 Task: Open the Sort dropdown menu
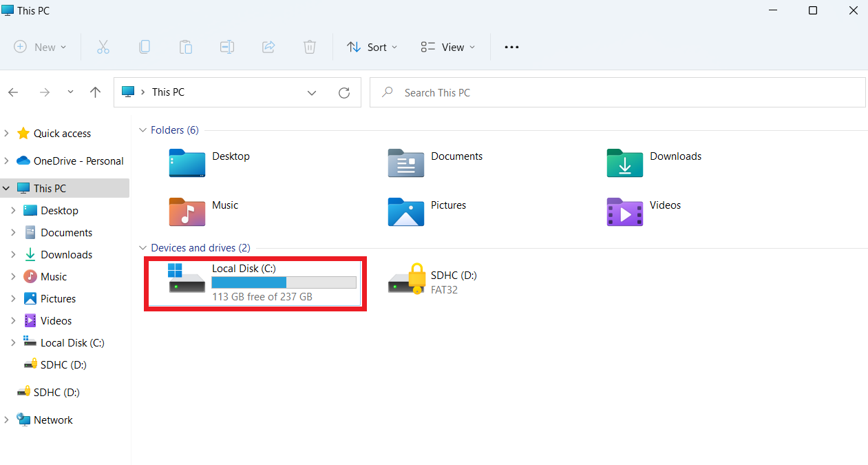pyautogui.click(x=372, y=47)
